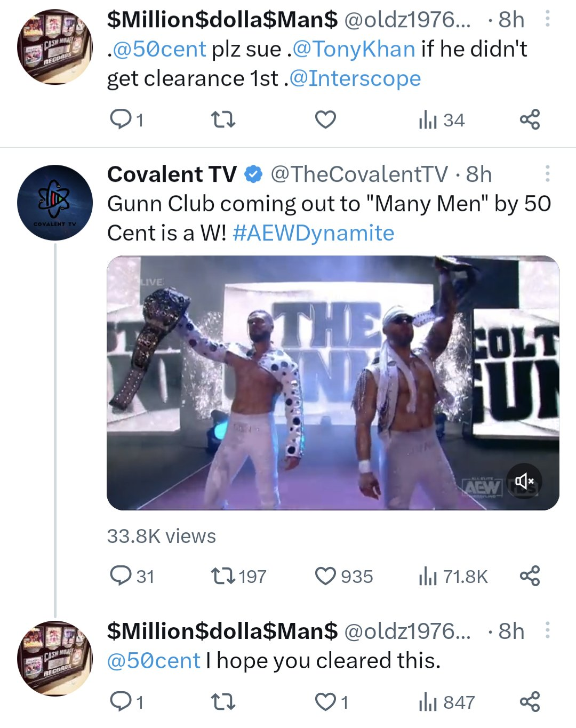This screenshot has height=728, width=576.
Task: Open the #AEWDynamite hashtag
Action: coord(313,233)
